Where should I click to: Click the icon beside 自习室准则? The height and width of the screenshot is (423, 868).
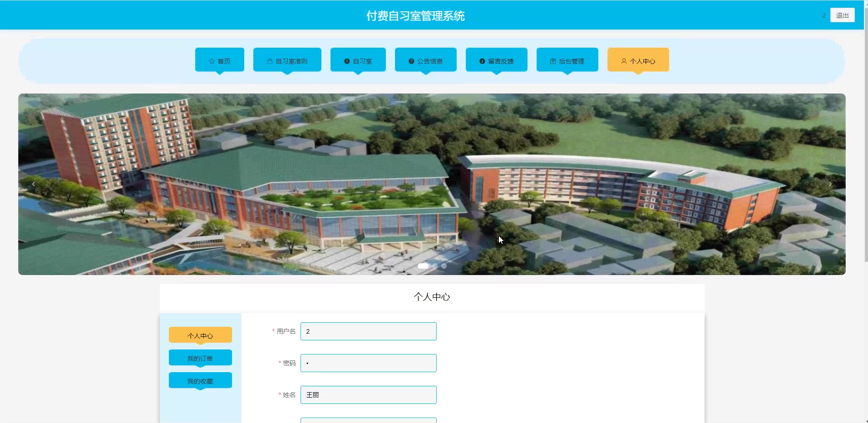pyautogui.click(x=270, y=61)
